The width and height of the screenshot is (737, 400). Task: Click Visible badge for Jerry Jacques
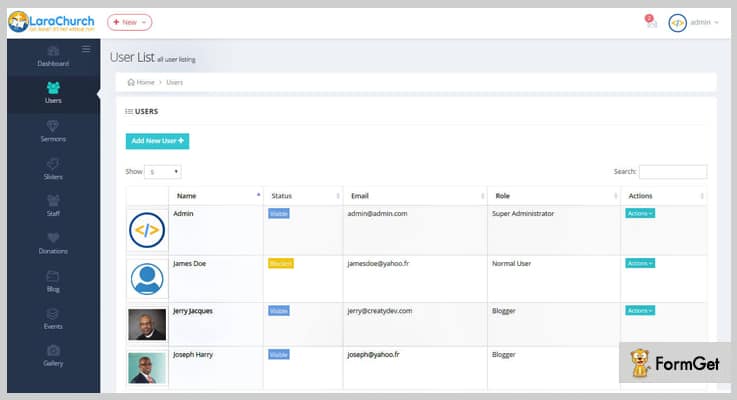pyautogui.click(x=279, y=311)
